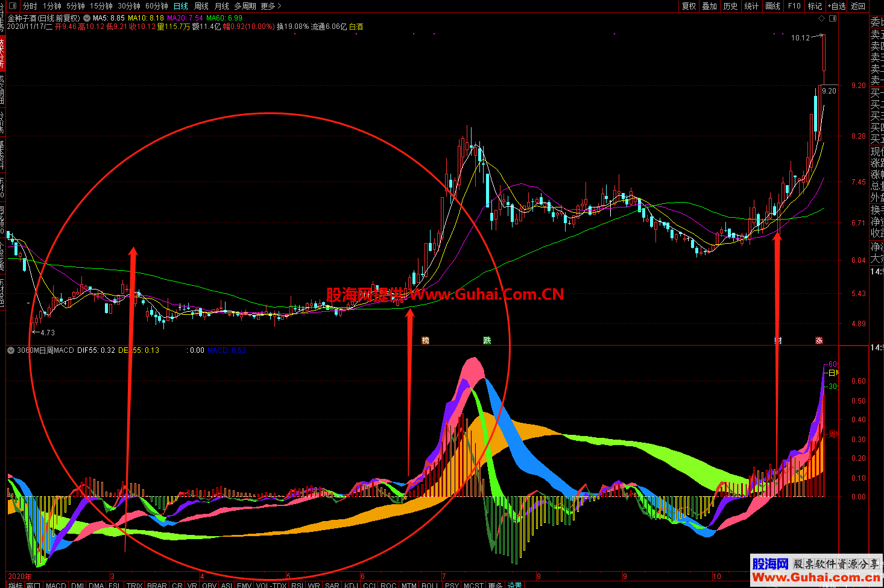
Task: Open the 画线 drawing tools
Action: 772,6
